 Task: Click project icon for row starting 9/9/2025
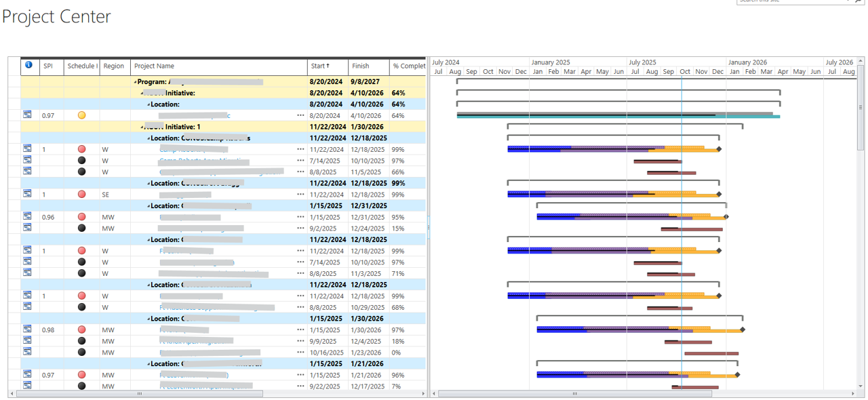pyautogui.click(x=28, y=341)
